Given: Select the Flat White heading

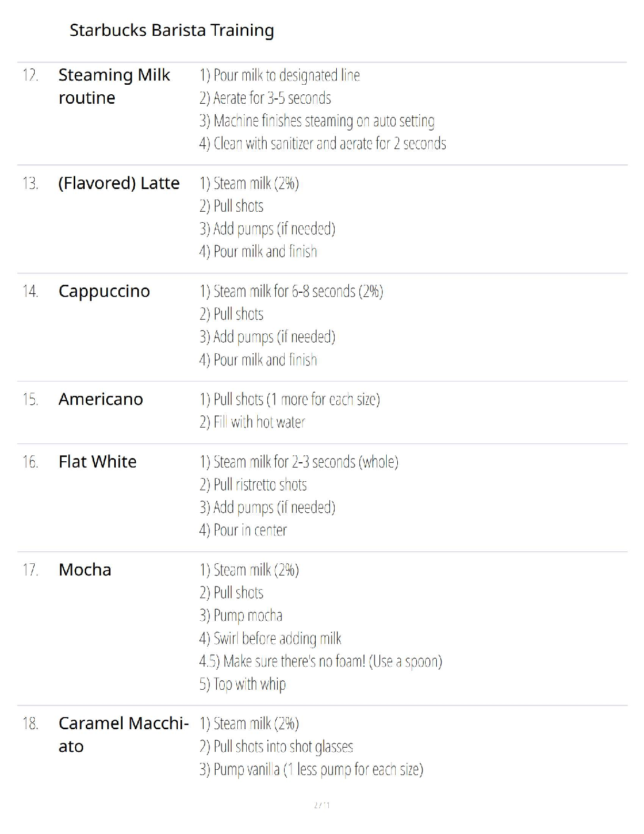Looking at the screenshot, I should point(97,462).
